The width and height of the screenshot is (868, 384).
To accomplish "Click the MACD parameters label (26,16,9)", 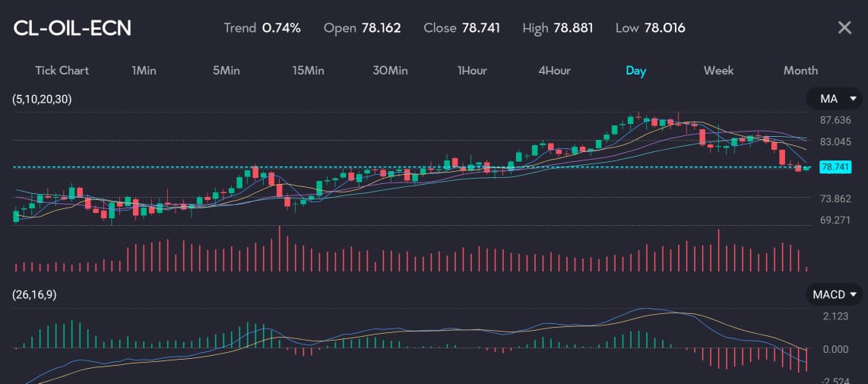I will coord(34,295).
